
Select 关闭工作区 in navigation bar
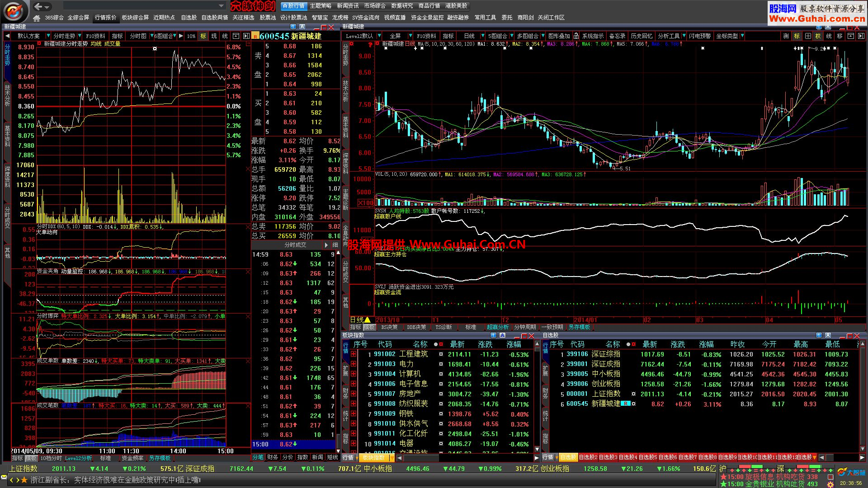(551, 18)
